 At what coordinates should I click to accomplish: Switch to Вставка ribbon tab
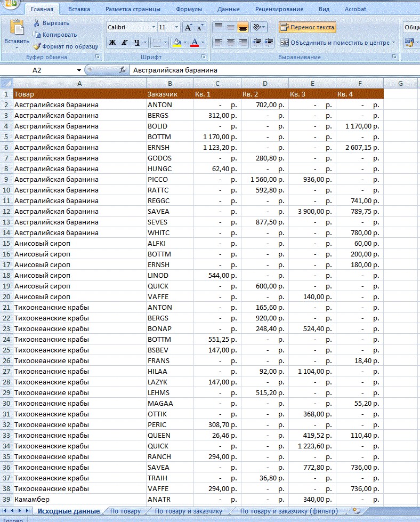click(79, 9)
